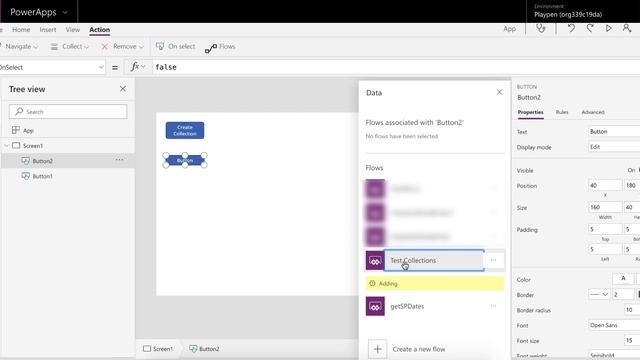Edit the Padding top value field
The width and height of the screenshot is (640, 360).
coord(605,229)
